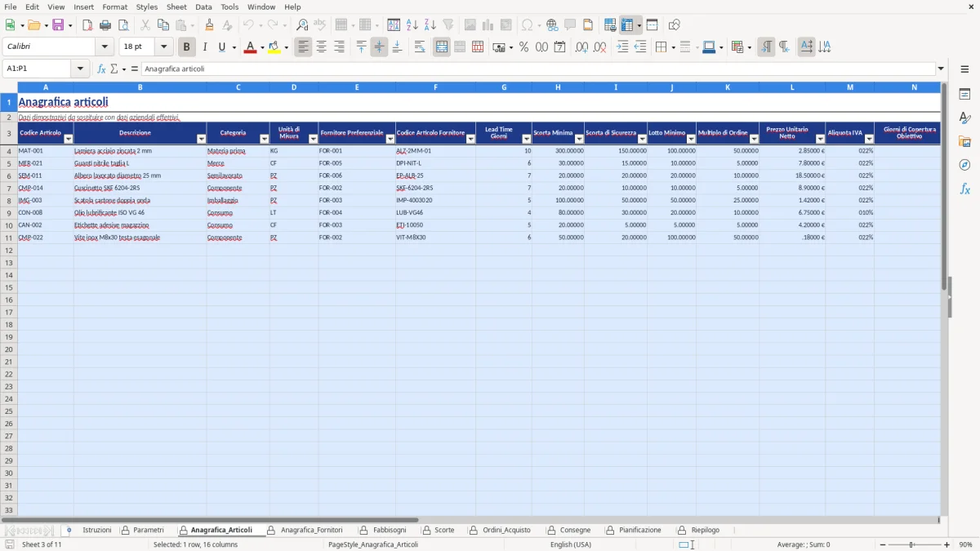Toggle print preview

(x=122, y=25)
